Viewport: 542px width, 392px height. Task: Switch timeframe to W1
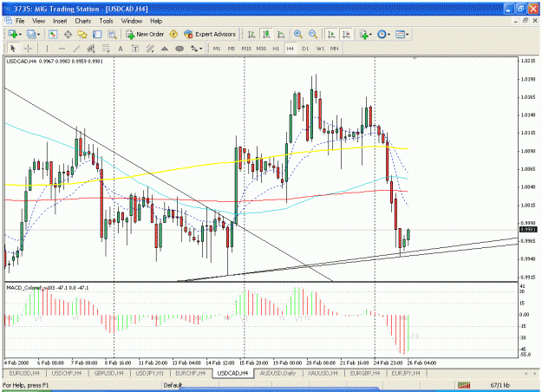(320, 49)
